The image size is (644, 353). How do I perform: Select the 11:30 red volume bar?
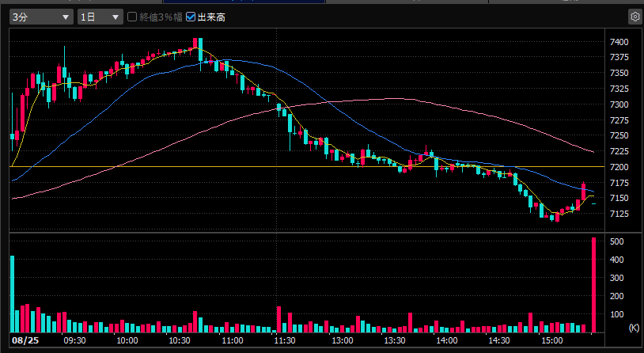point(278,319)
